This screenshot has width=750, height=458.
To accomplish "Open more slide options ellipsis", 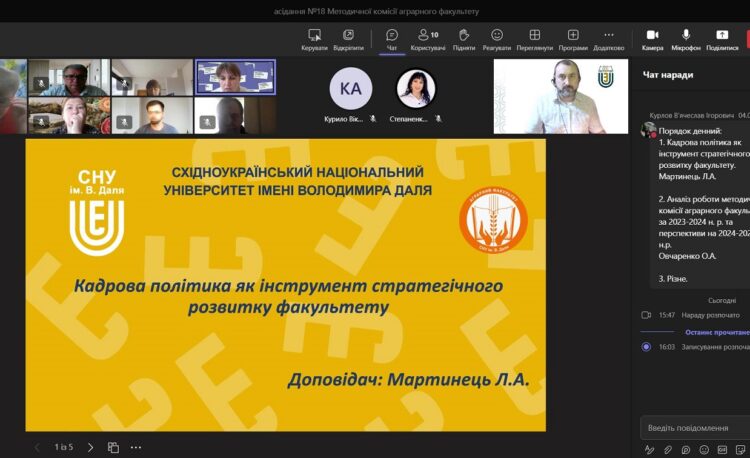I will (x=136, y=447).
